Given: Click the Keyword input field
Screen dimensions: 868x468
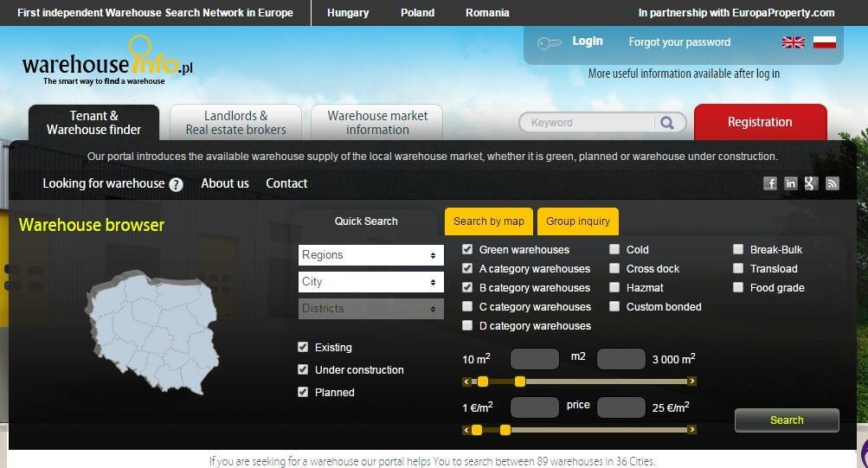Looking at the screenshot, I should (x=590, y=123).
